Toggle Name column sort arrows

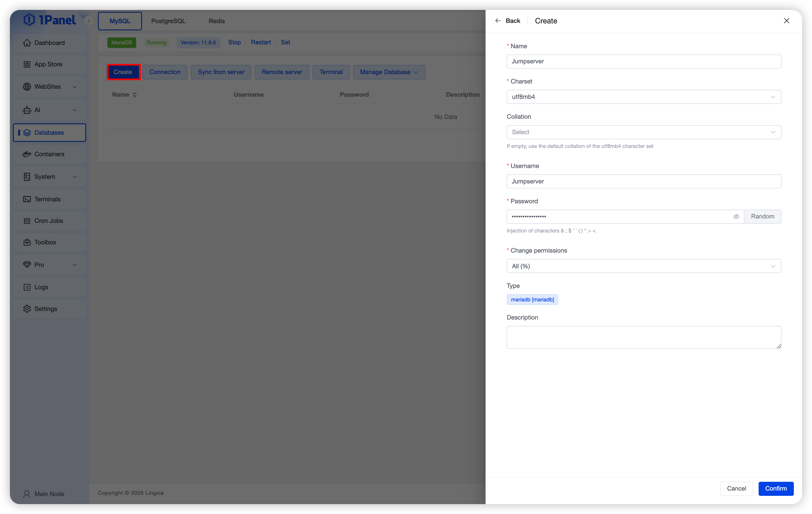[135, 95]
